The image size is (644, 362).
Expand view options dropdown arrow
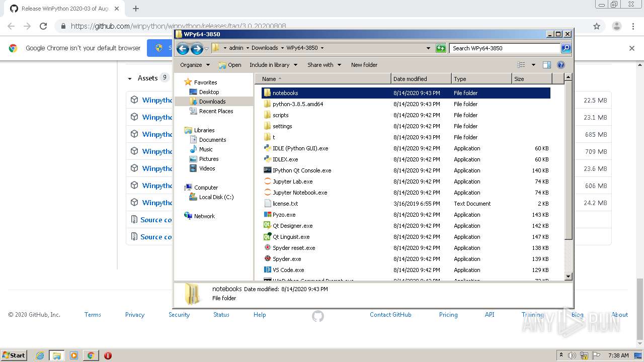[x=533, y=65]
